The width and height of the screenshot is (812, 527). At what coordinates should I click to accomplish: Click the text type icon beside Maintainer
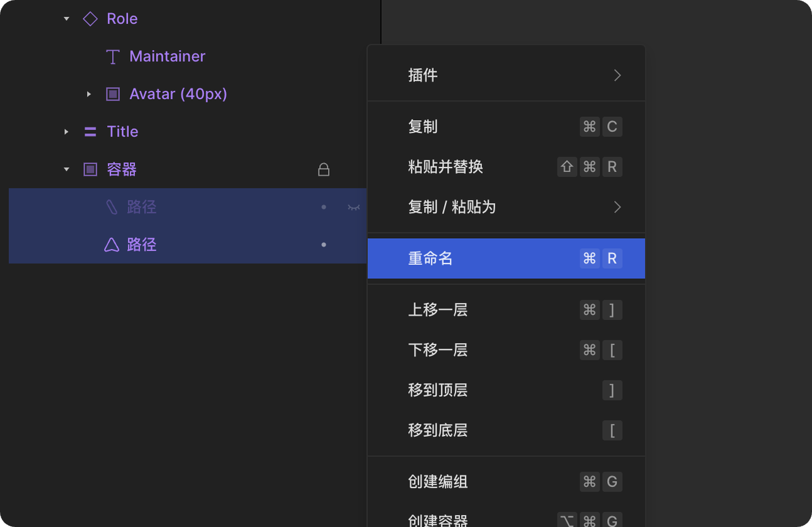click(x=113, y=57)
